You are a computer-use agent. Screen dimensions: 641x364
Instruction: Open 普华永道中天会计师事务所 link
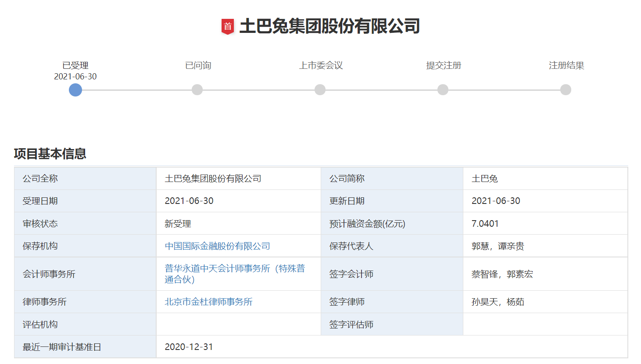tap(235, 274)
